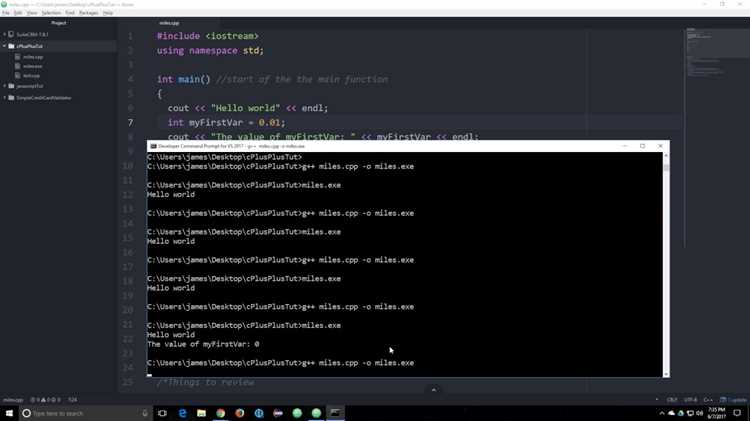Select miles.exe in the project tree
750x421 pixels.
tap(33, 66)
